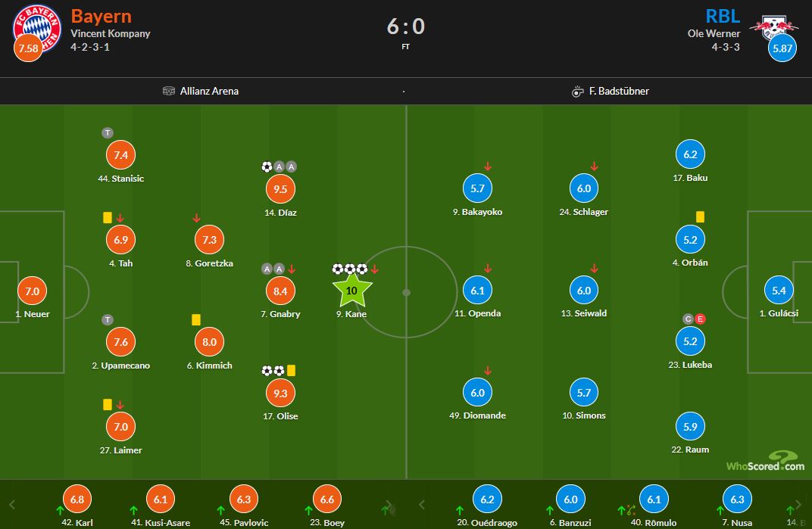
Task: Click the WhoScored.com logo watermark
Action: [765, 461]
